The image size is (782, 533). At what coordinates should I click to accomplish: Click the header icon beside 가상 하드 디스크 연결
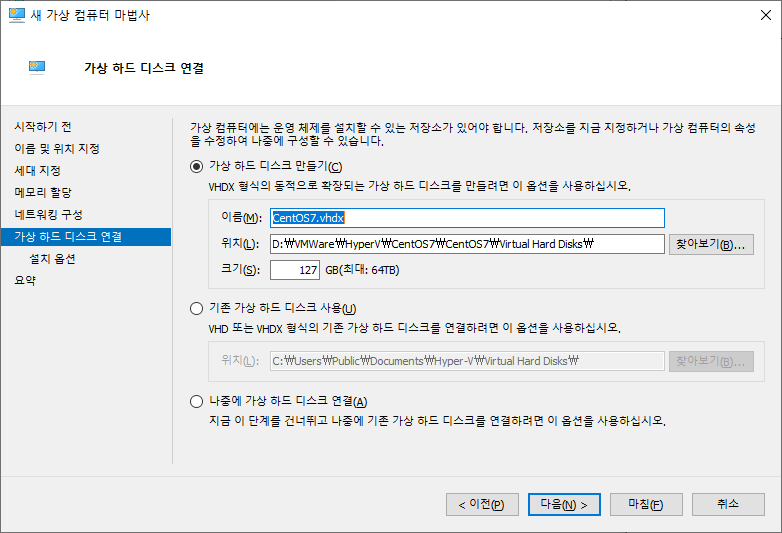tap(37, 67)
